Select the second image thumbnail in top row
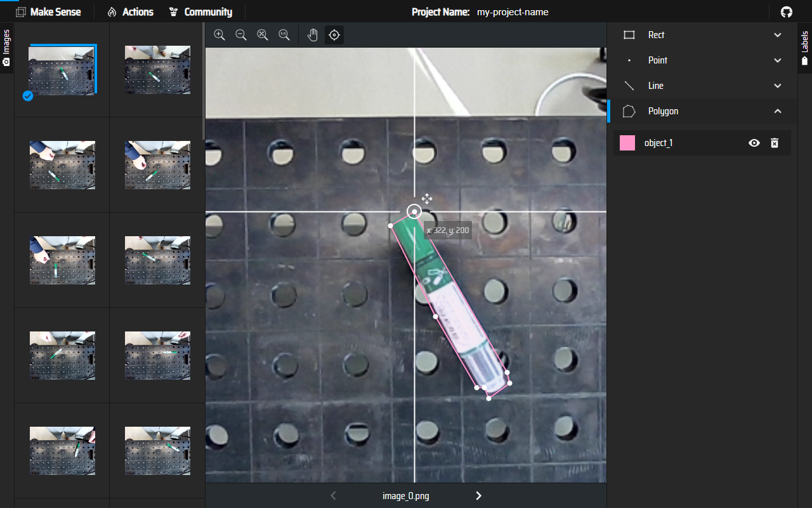The height and width of the screenshot is (508, 812). 157,70
